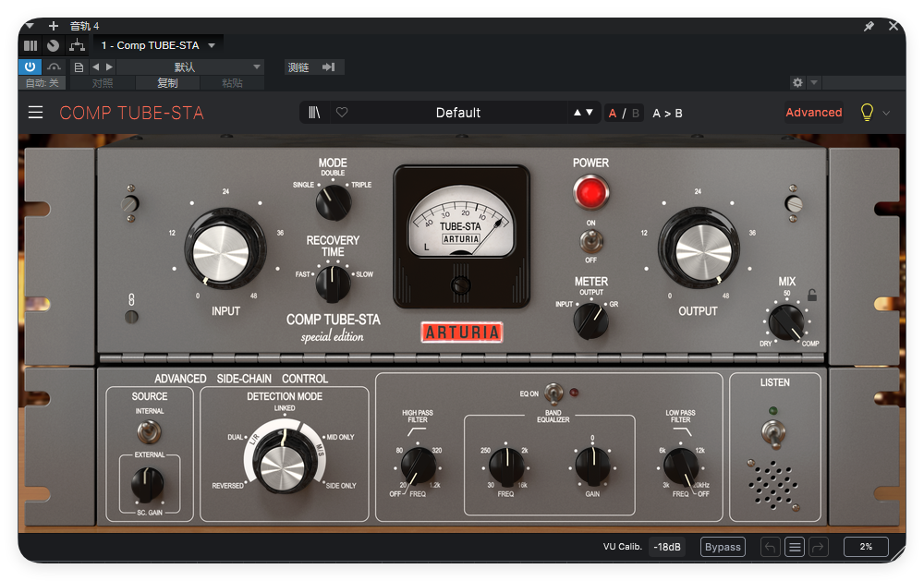Click the 2% CPU meter display

click(x=866, y=547)
